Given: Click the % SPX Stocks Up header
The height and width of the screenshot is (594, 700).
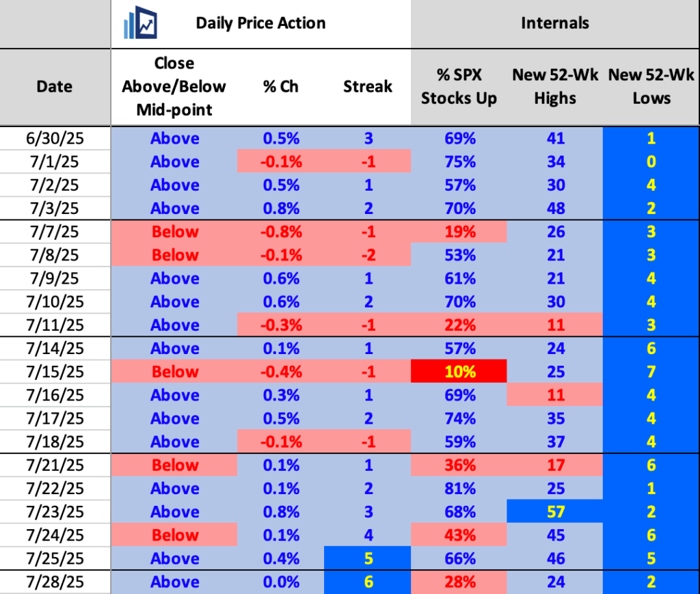Looking at the screenshot, I should coord(459,86).
